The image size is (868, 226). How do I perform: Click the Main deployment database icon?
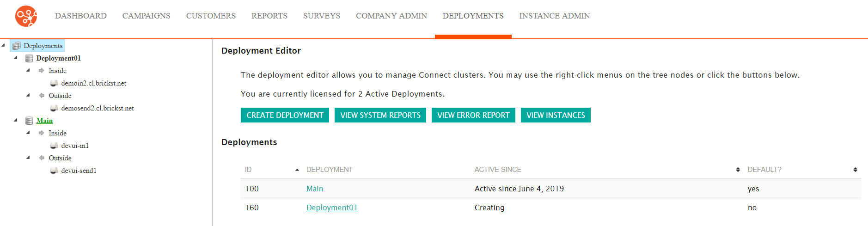pos(29,121)
